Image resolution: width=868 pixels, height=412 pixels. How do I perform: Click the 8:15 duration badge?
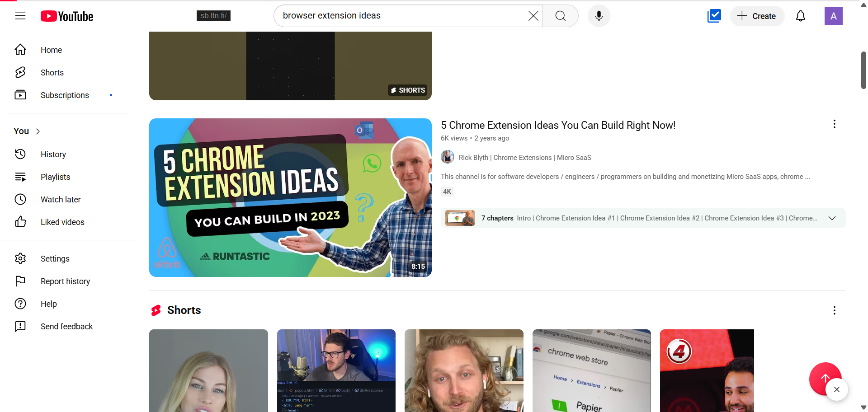418,267
